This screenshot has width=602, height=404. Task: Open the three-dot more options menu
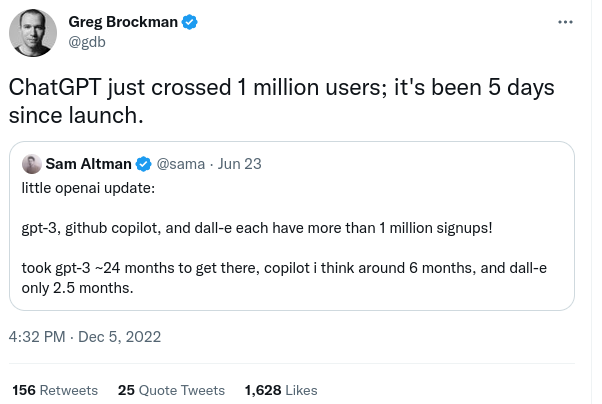tap(565, 22)
